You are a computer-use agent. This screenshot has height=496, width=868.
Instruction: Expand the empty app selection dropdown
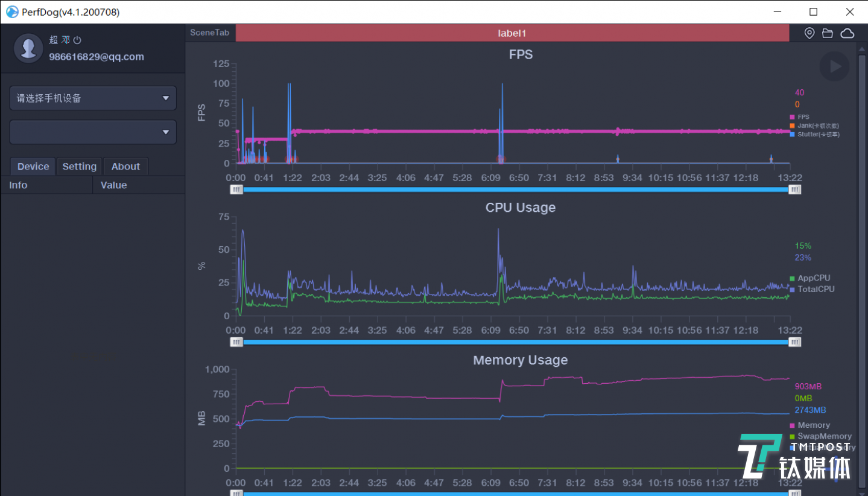tap(93, 132)
